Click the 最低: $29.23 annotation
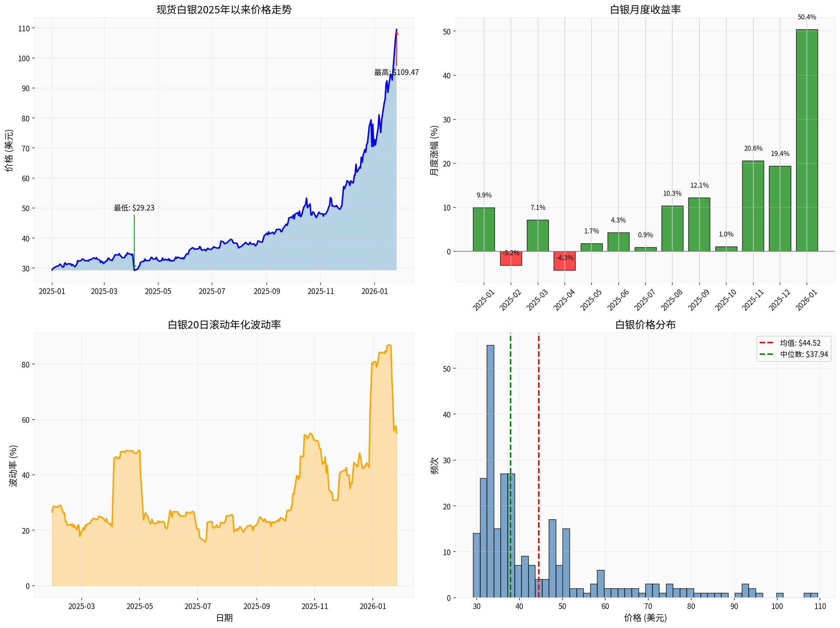Screen dimensions: 840x628 click(x=133, y=208)
